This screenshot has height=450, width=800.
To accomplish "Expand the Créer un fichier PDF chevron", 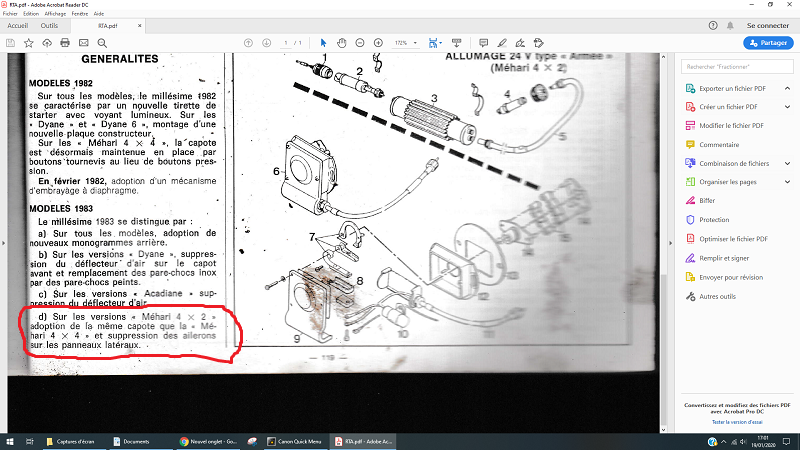I will tap(787, 107).
